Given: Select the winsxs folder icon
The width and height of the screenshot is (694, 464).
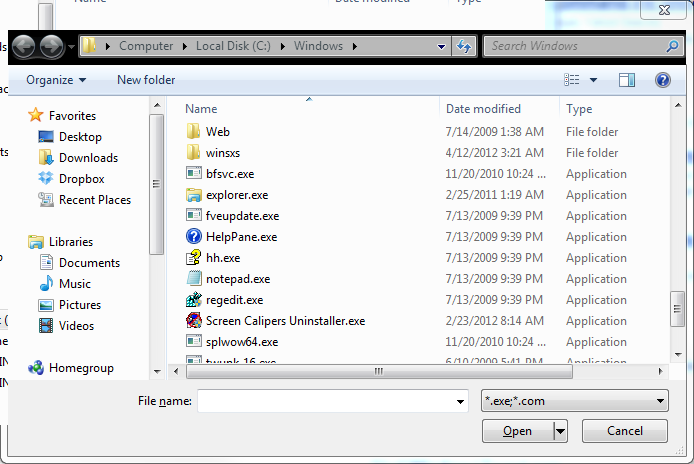Looking at the screenshot, I should coord(193,152).
